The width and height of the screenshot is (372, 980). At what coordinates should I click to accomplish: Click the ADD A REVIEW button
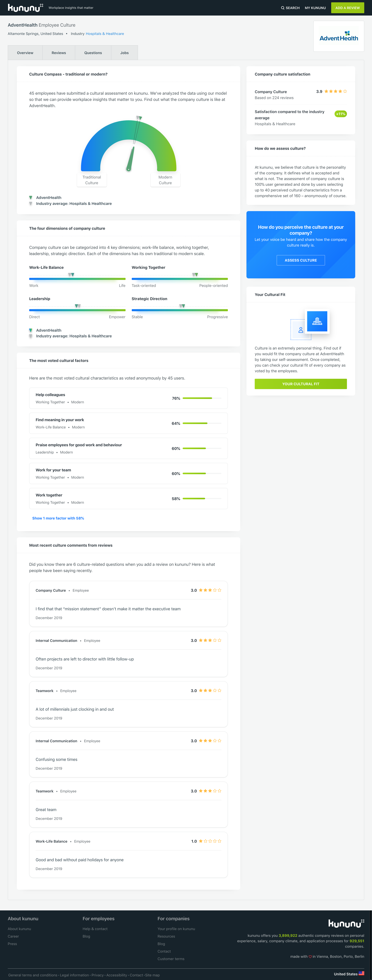(x=347, y=8)
